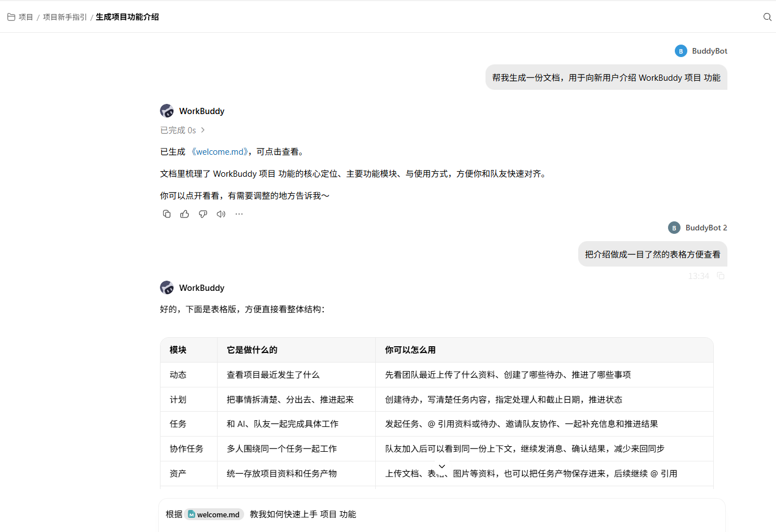Viewport: 776px width, 532px height.
Task: Click the 发起任务、@ 引用资料或待办 cell
Action: (544, 424)
